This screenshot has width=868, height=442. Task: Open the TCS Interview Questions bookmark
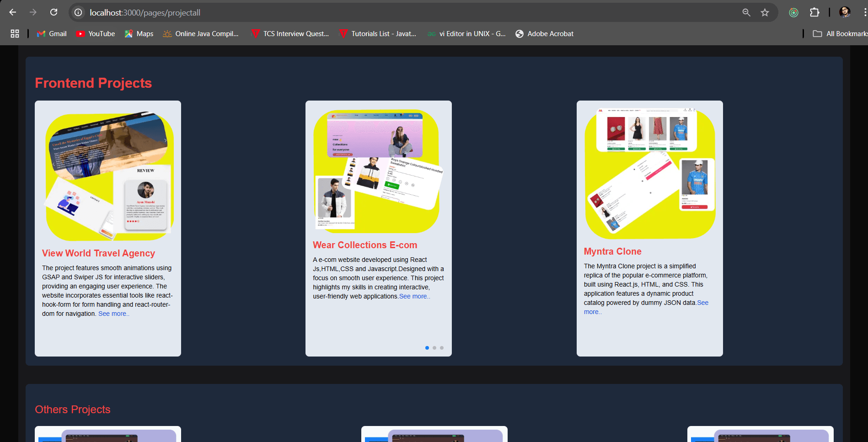coord(290,33)
